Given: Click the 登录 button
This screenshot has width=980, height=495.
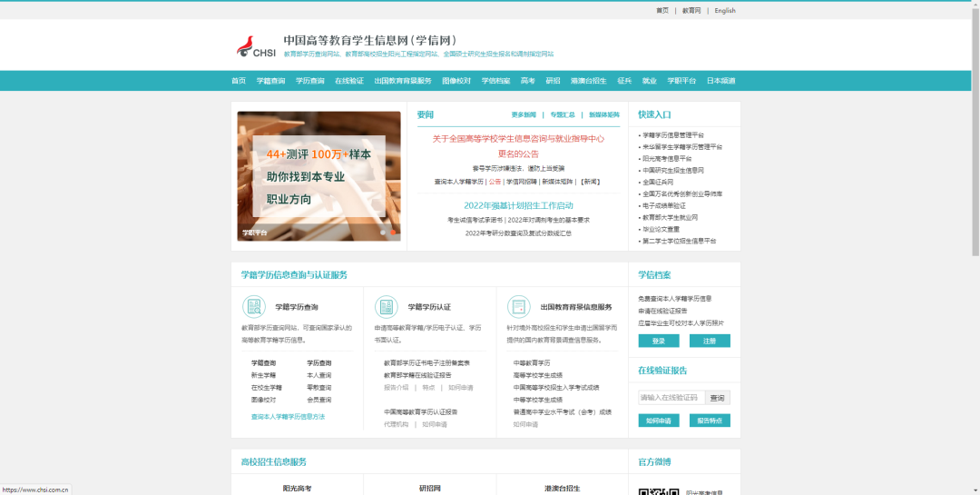Looking at the screenshot, I should pyautogui.click(x=658, y=342).
